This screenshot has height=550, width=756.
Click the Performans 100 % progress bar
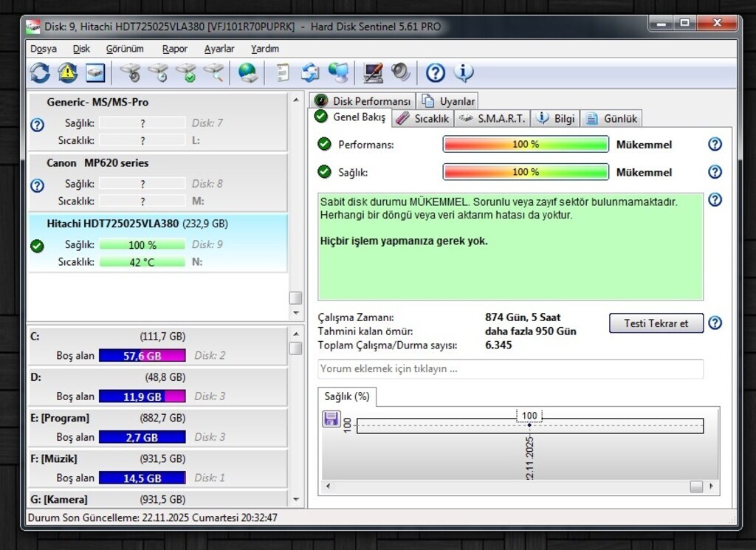pyautogui.click(x=526, y=144)
